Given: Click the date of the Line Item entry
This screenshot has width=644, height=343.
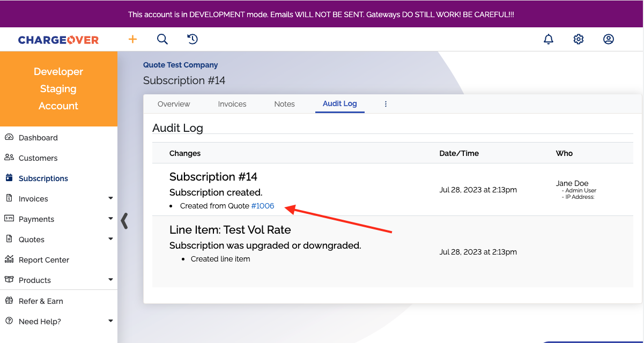Looking at the screenshot, I should pos(478,252).
